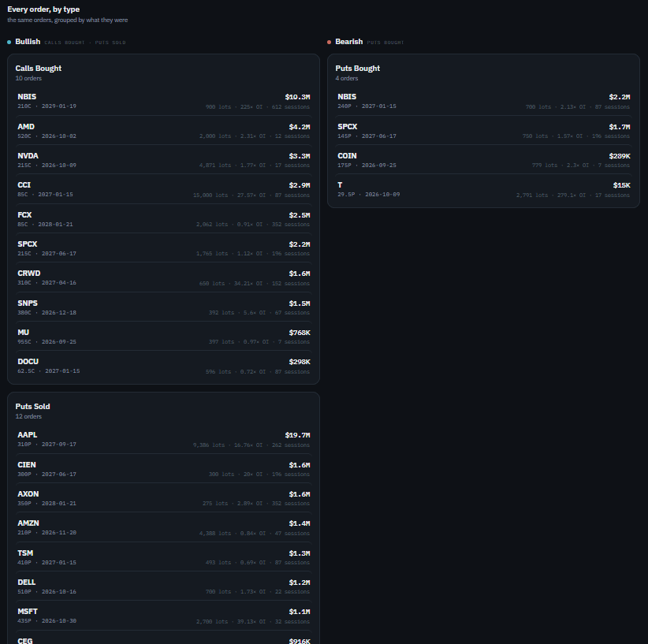Select the TSM 410P puts sold row

(164, 557)
